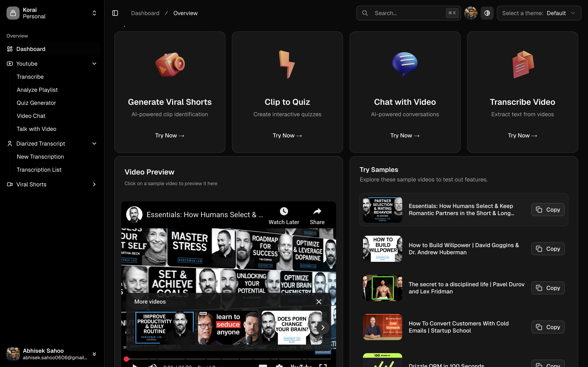Click the Watch Later clock icon
The width and height of the screenshot is (588, 367).
(x=284, y=211)
